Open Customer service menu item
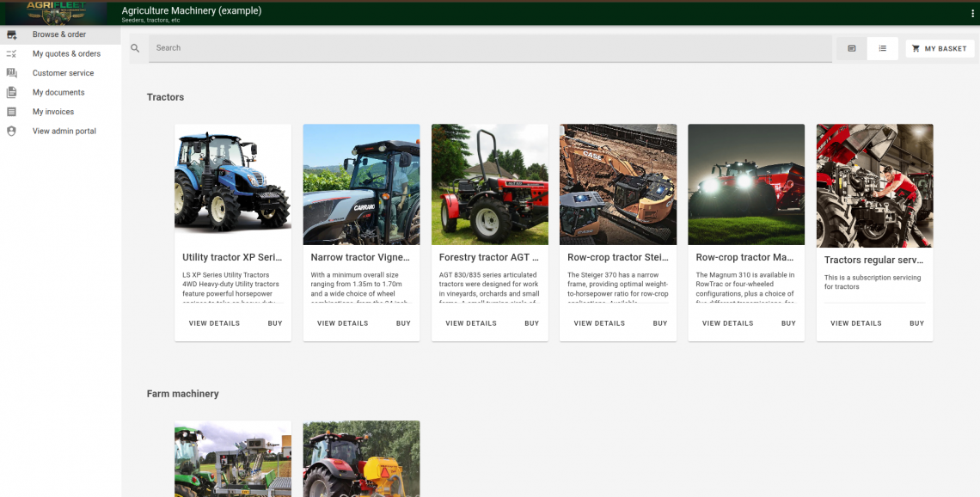The image size is (980, 497). pyautogui.click(x=60, y=73)
